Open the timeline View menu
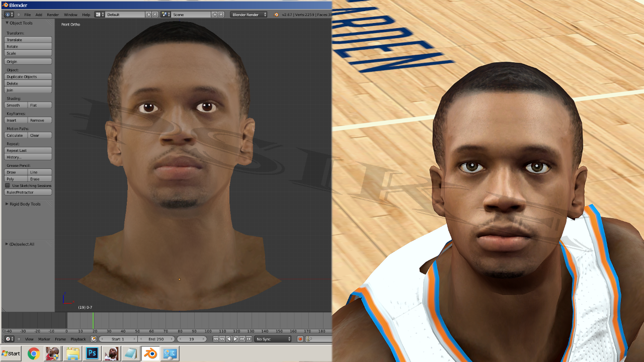This screenshot has height=362, width=644. click(x=29, y=339)
